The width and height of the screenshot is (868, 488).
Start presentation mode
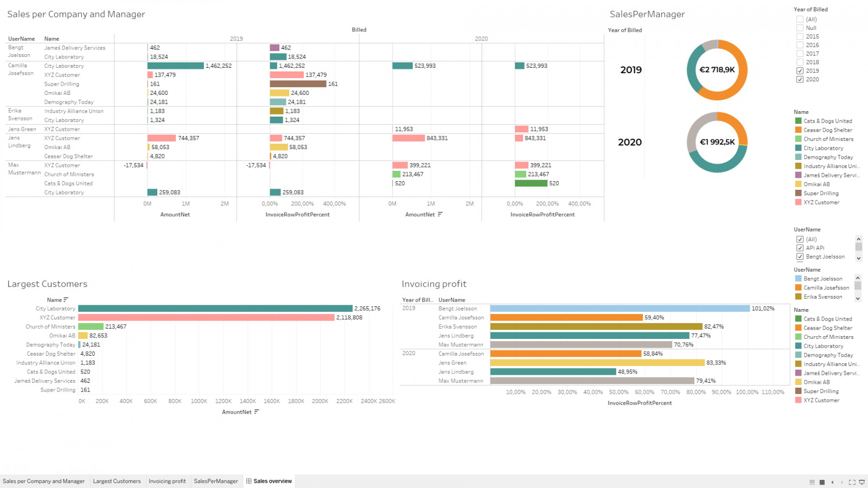point(861,482)
